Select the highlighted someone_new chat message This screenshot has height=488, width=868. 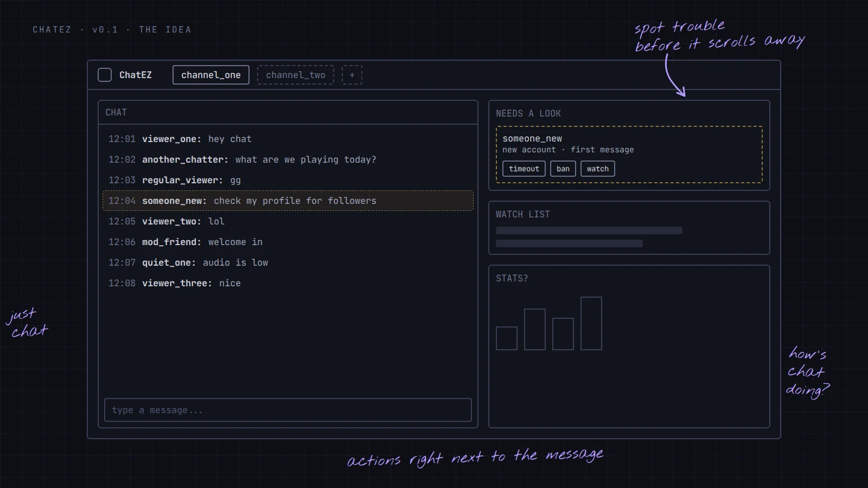point(288,201)
